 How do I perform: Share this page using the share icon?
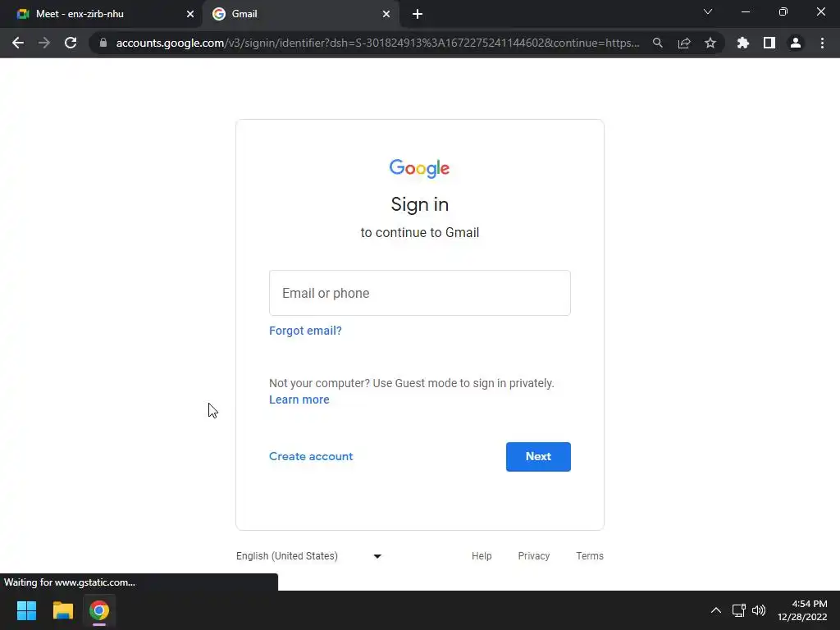tap(683, 43)
